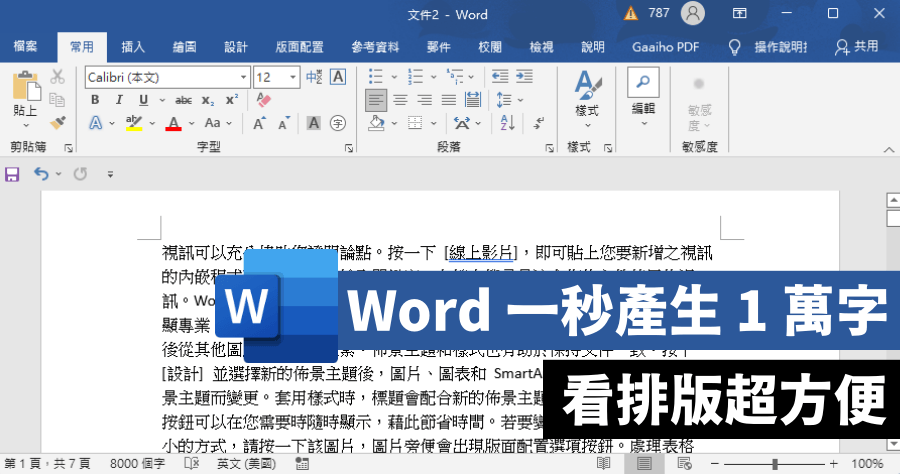
Task: Select the Format Painter brush
Action: tap(57, 122)
